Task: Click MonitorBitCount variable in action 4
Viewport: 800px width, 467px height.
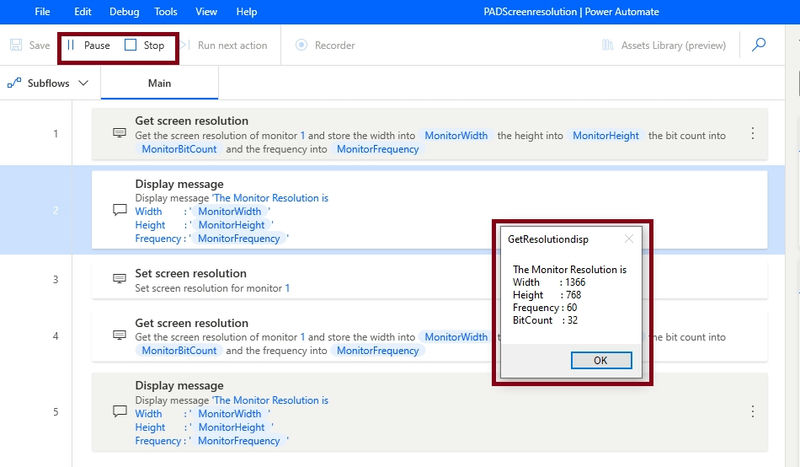Action: (x=179, y=351)
